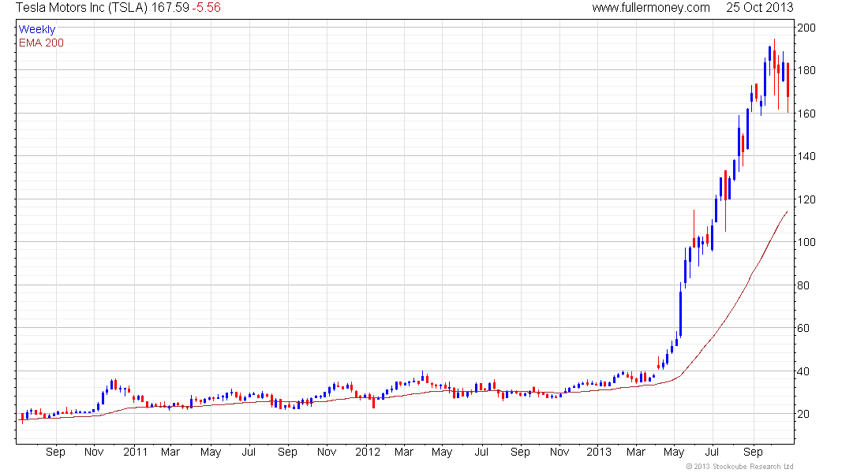Viewport: 868px width, 473px height.
Task: Click the last price value 167.59
Action: [170, 8]
